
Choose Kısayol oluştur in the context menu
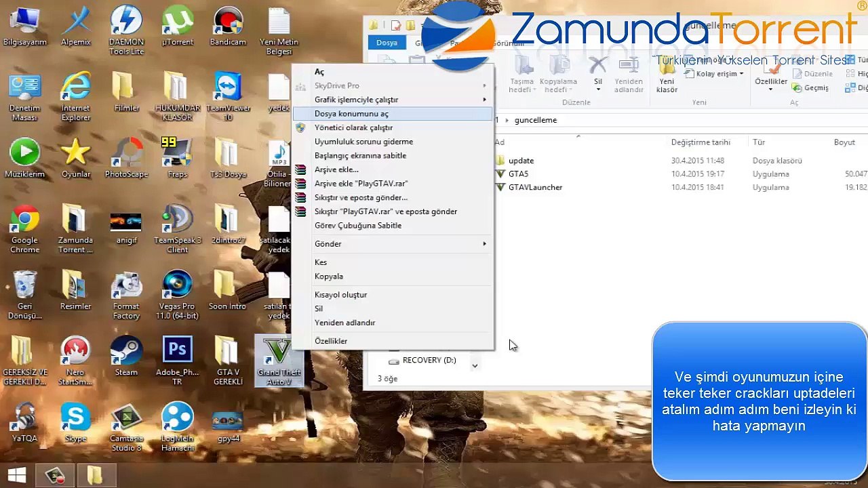coord(393,295)
